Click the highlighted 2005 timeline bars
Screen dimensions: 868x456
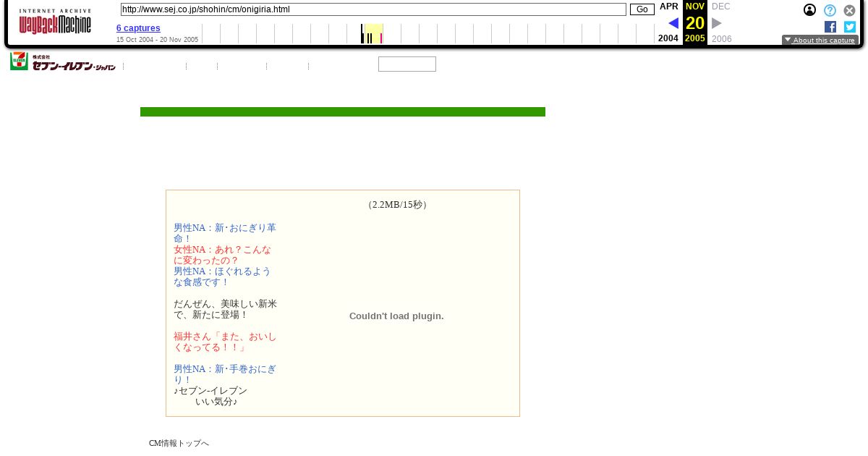[373, 34]
